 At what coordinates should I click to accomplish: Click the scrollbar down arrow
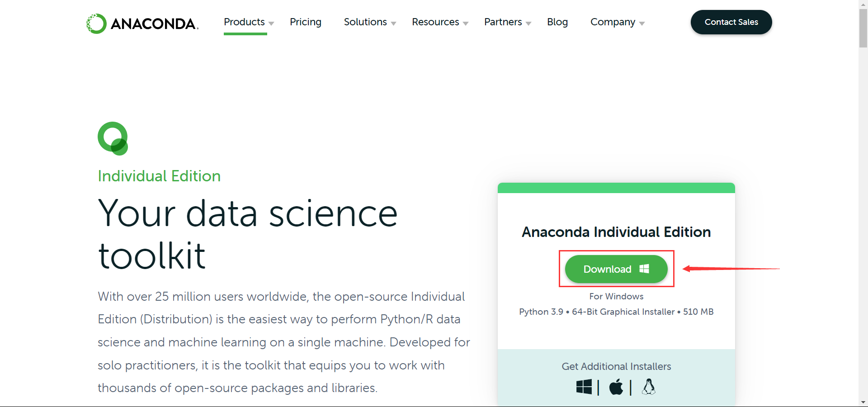point(863,402)
